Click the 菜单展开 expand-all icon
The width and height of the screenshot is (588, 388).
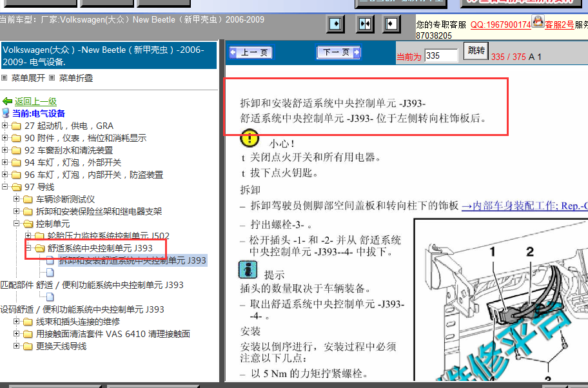pos(4,78)
